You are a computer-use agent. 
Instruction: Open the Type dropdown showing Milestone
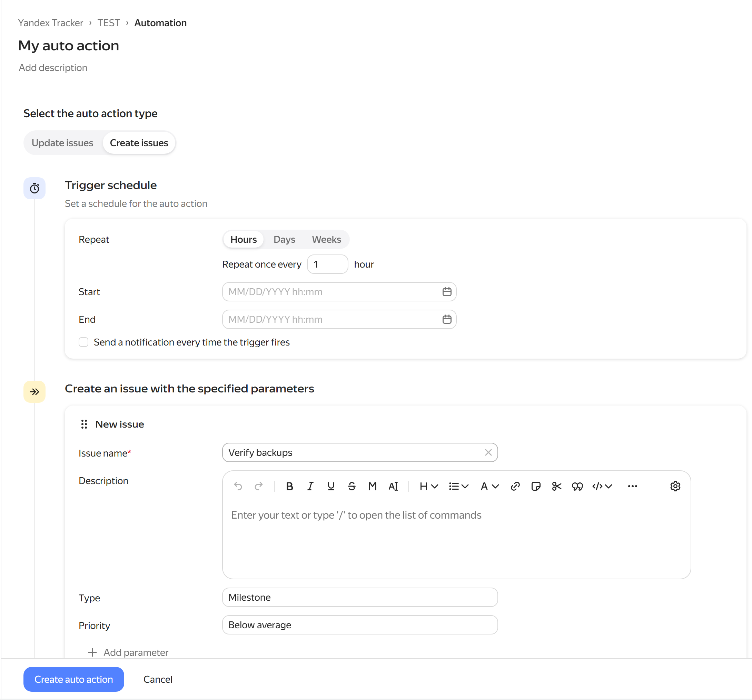[x=360, y=597]
